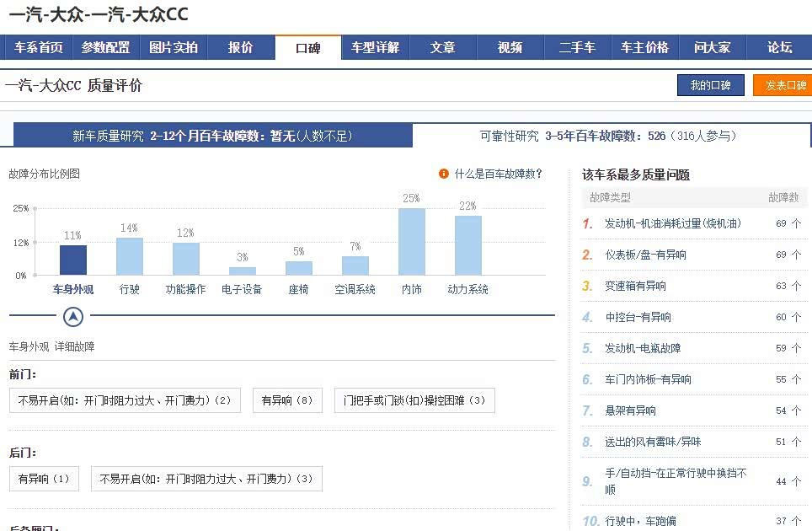Click the 我的口碑 button

(710, 85)
